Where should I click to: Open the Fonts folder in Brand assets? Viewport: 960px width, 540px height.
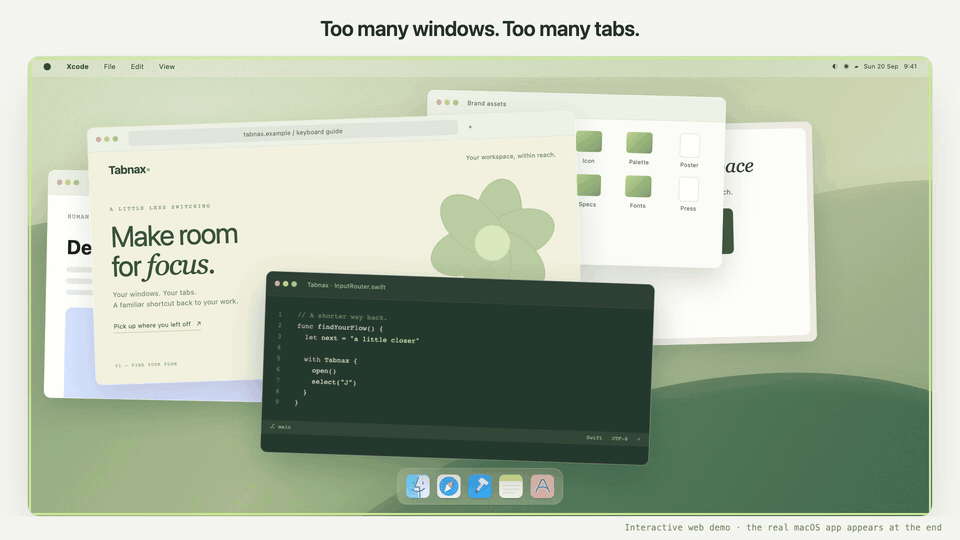638,187
